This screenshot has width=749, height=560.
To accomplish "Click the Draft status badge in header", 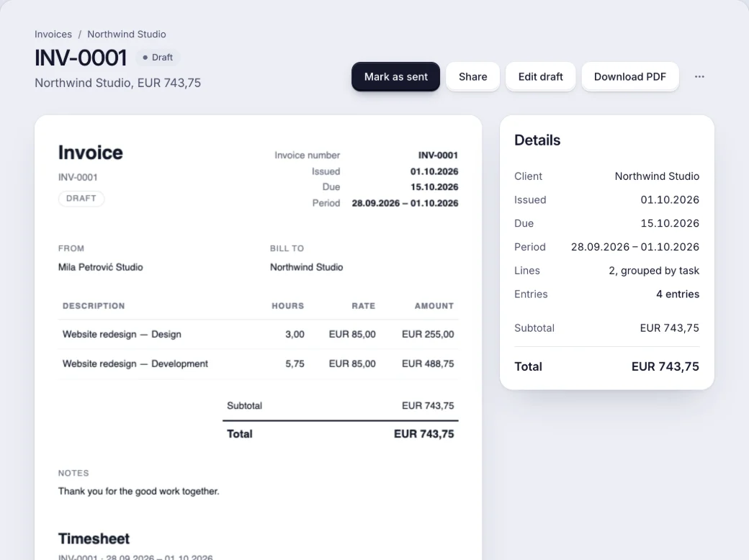I will point(158,58).
